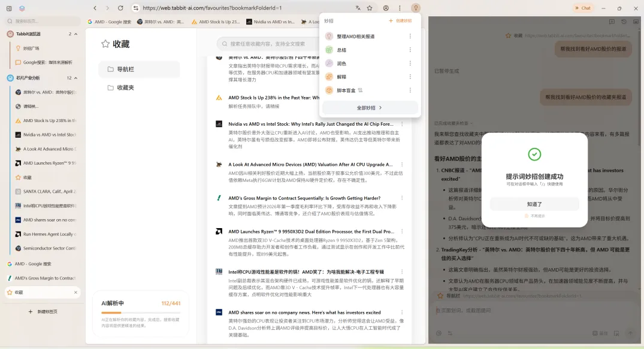Open Intel称CPU游戏性能差是软件的锅 bookmark link
The height and width of the screenshot is (349, 644).
click(306, 272)
